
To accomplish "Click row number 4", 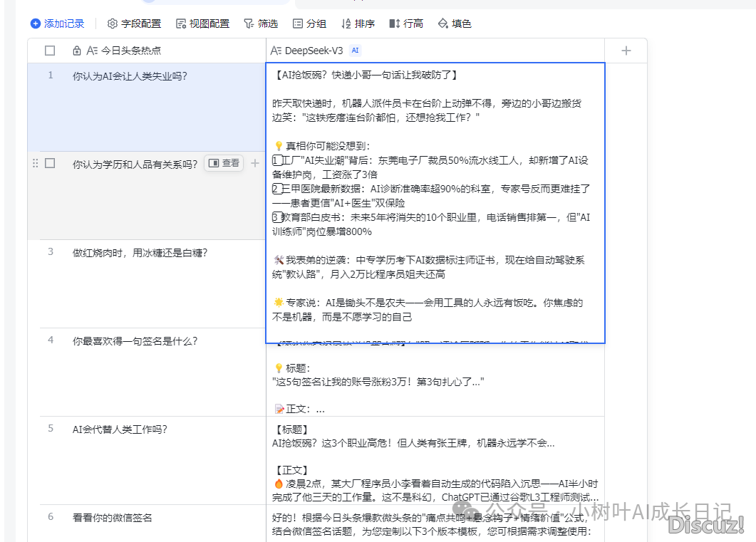I will [50, 340].
